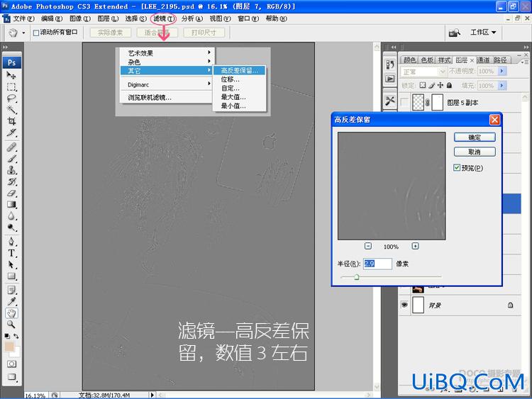Select the Zoom tool
Viewport: 532px width, 399px height.
[x=11, y=325]
